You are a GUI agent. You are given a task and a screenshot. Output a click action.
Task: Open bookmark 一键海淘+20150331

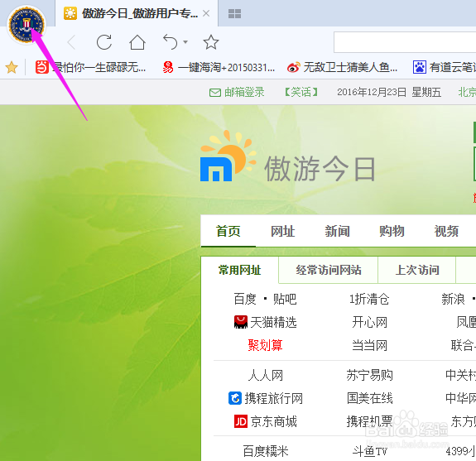[219, 67]
